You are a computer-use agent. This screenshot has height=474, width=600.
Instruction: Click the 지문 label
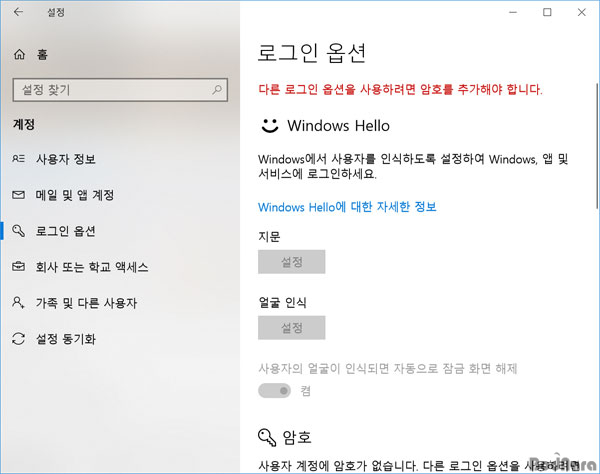tap(269, 236)
